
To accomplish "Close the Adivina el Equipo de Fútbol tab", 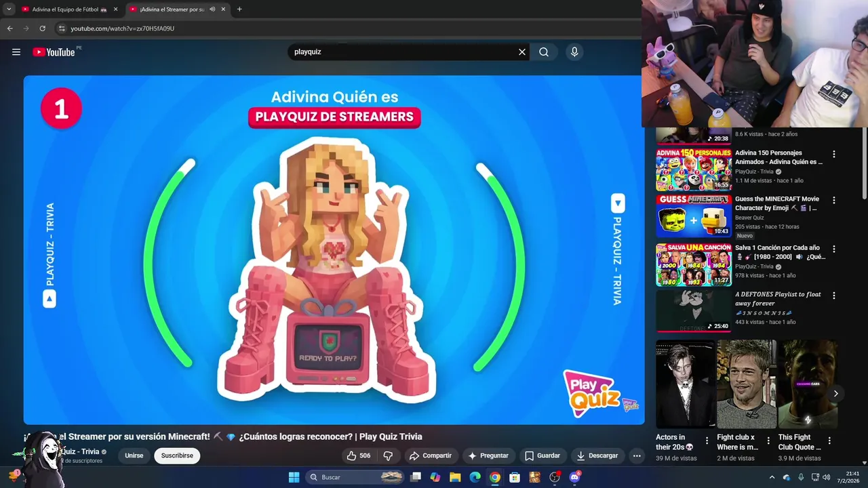I will (x=115, y=9).
